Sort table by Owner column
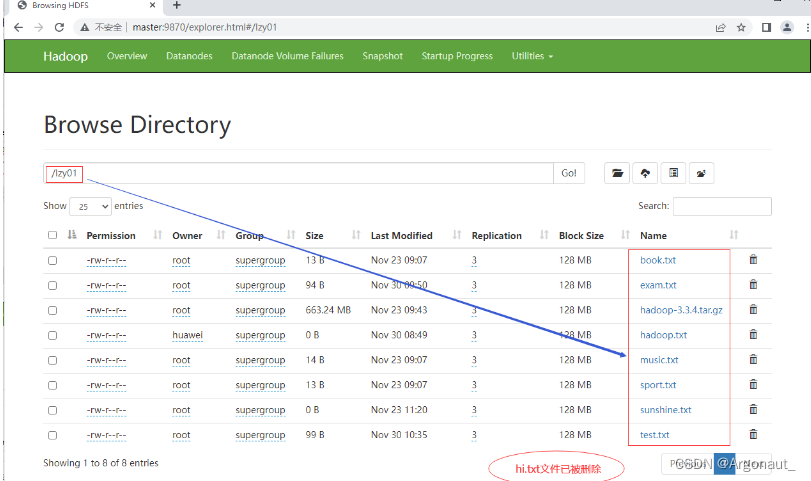811x481 pixels. point(187,235)
